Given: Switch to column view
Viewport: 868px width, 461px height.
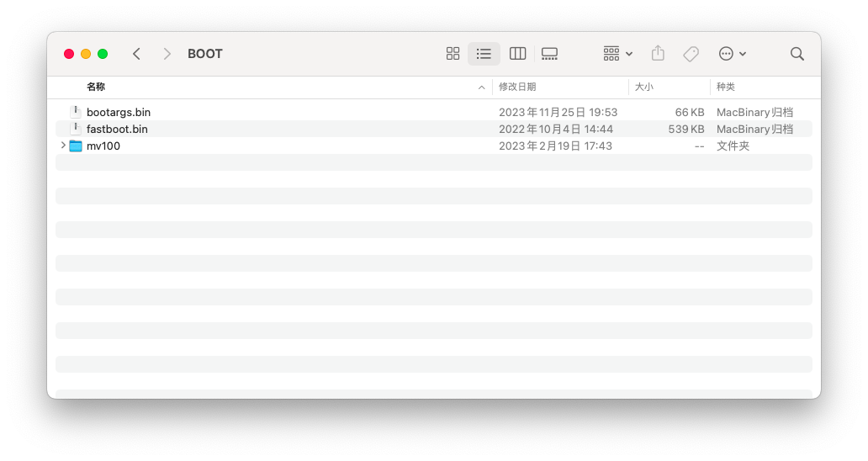Looking at the screenshot, I should [x=517, y=54].
